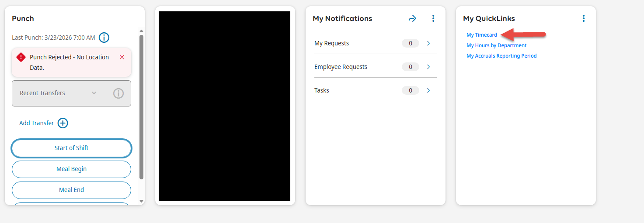The width and height of the screenshot is (644, 223).
Task: Open My Accruals Reporting Period link
Action: coord(501,56)
